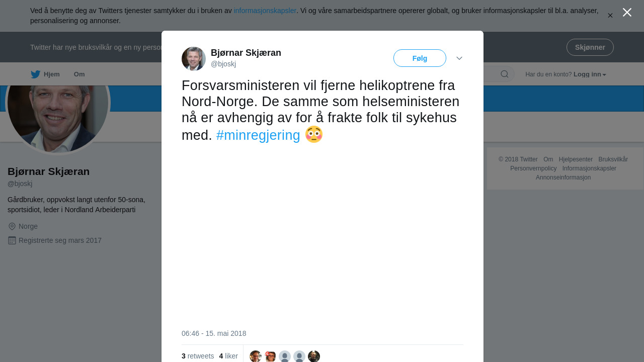View the 4 liker list

coord(228,356)
